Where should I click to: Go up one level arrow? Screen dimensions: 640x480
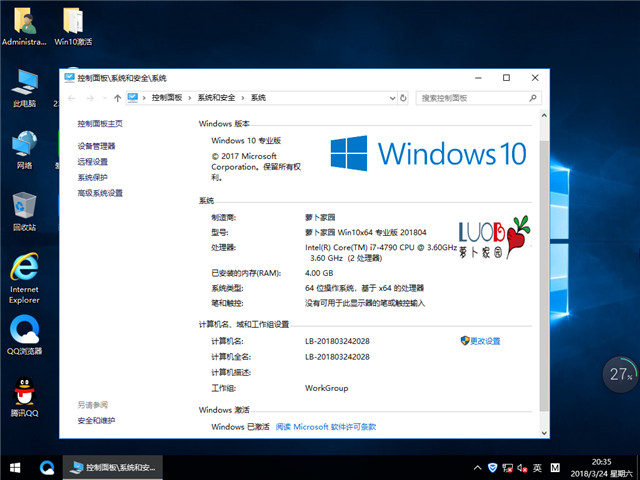click(118, 98)
